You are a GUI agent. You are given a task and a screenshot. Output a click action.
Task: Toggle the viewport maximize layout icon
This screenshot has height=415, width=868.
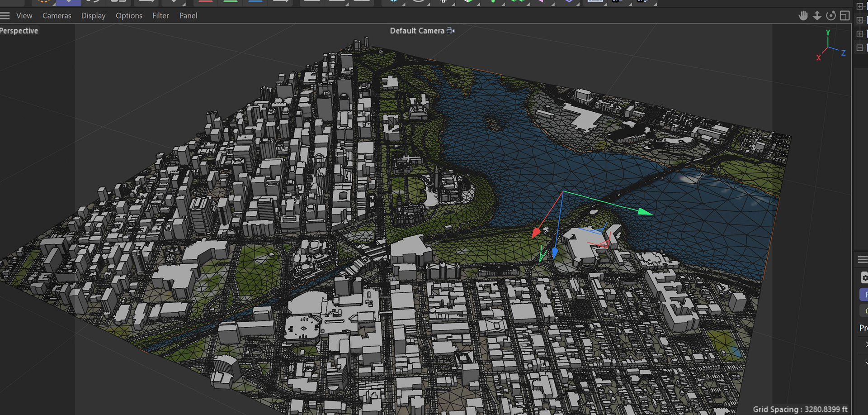[x=844, y=16]
